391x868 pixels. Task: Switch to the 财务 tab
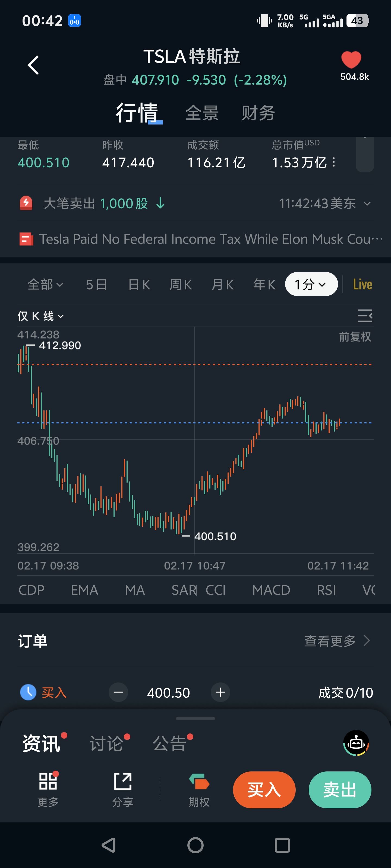pos(258,113)
